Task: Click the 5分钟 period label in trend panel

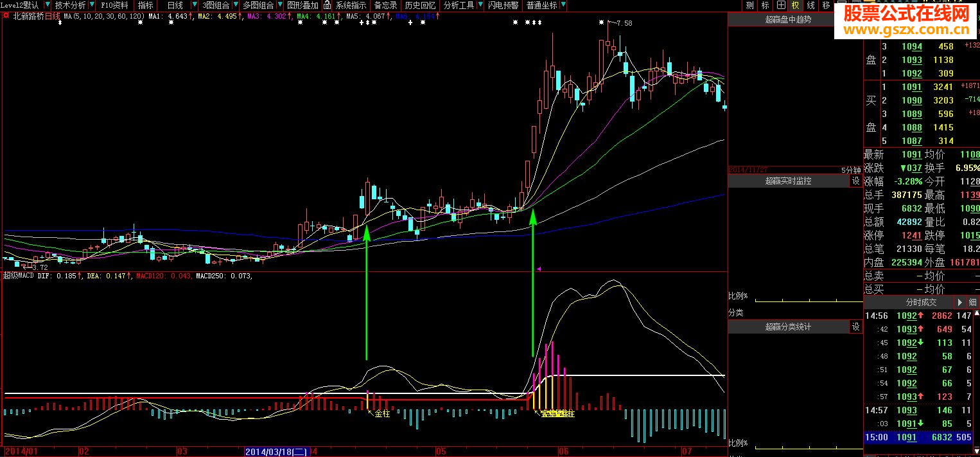Action: pyautogui.click(x=850, y=170)
